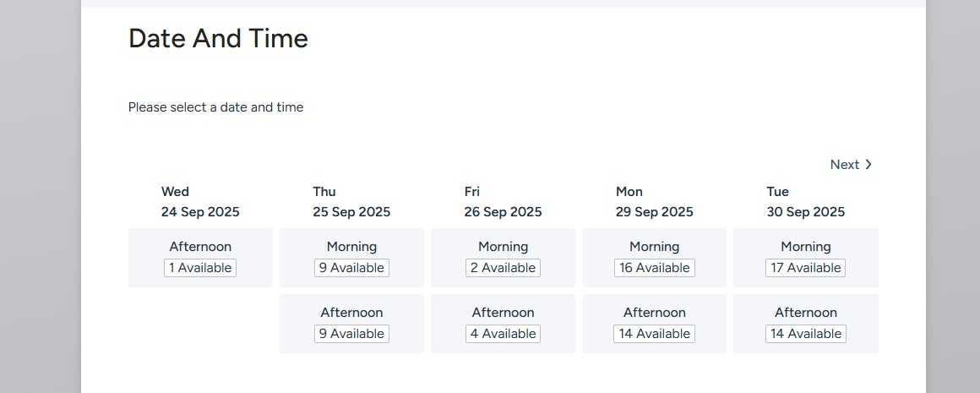The width and height of the screenshot is (980, 393).
Task: Pick Tuesday 30 Sep Afternoon slot
Action: point(806,324)
